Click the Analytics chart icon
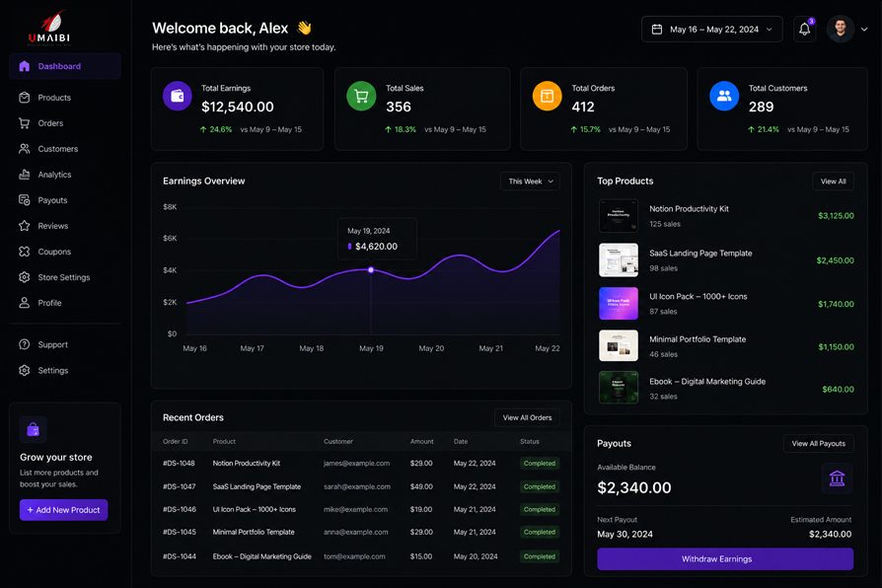The width and height of the screenshot is (882, 588). click(25, 175)
